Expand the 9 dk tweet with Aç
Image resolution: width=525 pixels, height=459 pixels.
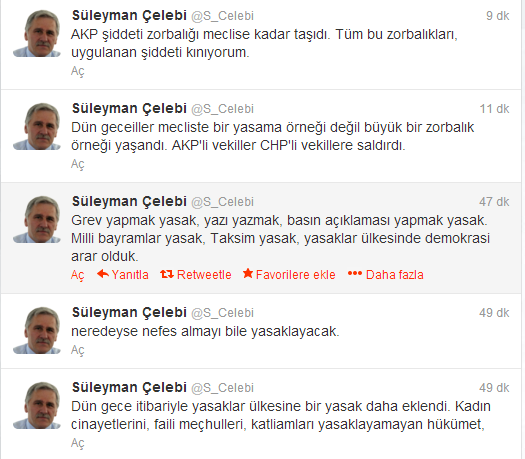click(x=78, y=71)
